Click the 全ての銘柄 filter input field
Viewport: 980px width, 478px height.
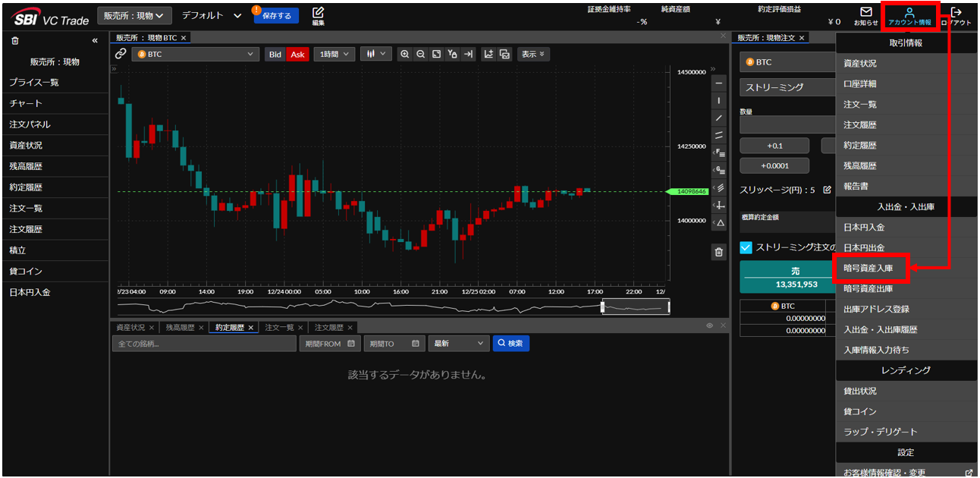tap(204, 344)
